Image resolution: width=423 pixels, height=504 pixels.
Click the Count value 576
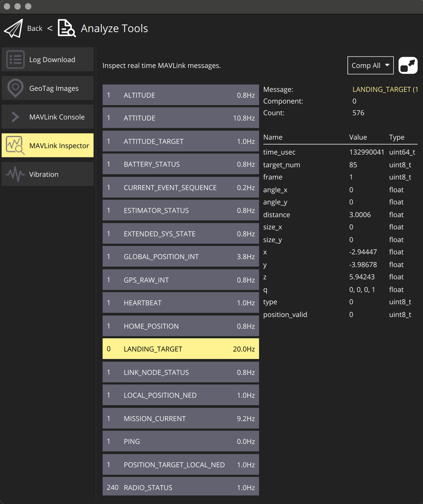358,113
